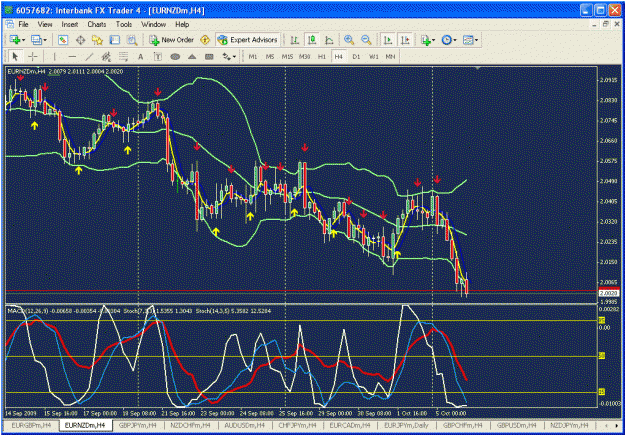
Task: Open the Charts menu
Action: (x=97, y=24)
